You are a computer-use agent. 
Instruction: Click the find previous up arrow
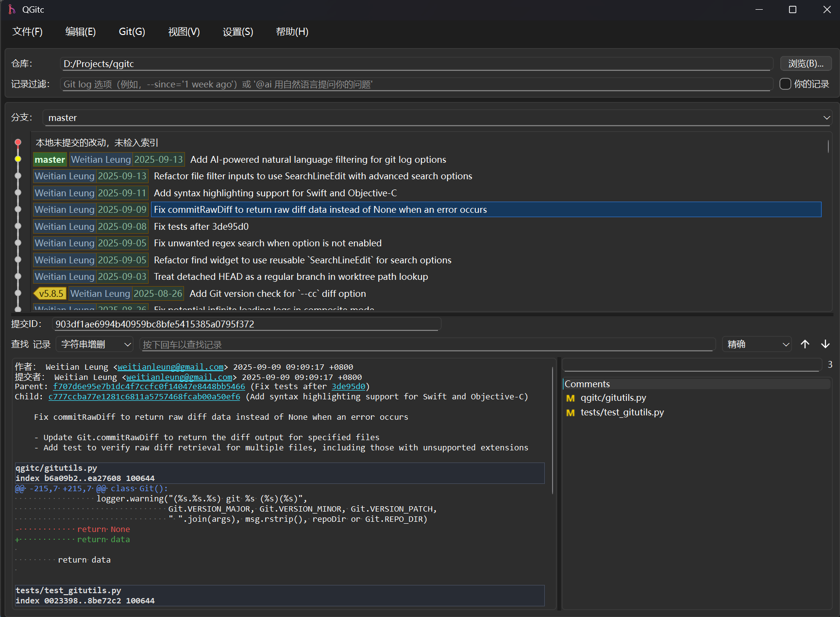(805, 344)
